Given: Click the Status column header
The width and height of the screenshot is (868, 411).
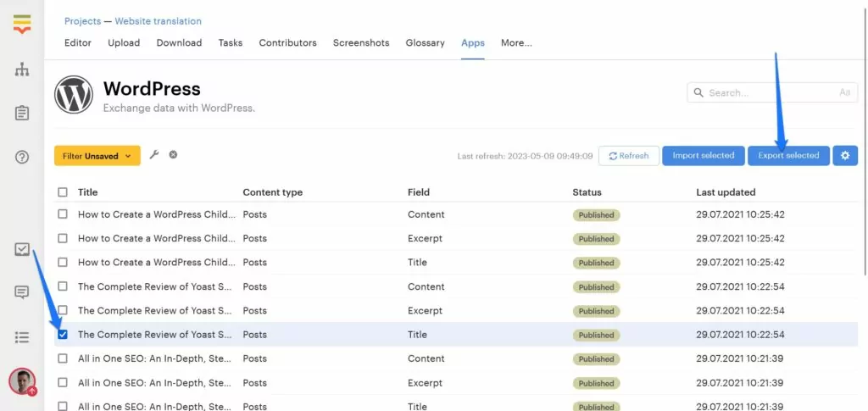Looking at the screenshot, I should coord(587,192).
